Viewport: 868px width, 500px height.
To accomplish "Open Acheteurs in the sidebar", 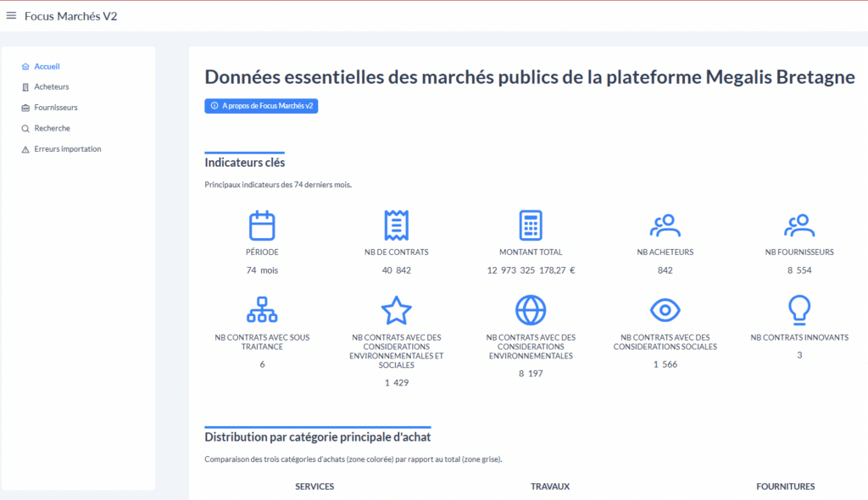I will [51, 87].
